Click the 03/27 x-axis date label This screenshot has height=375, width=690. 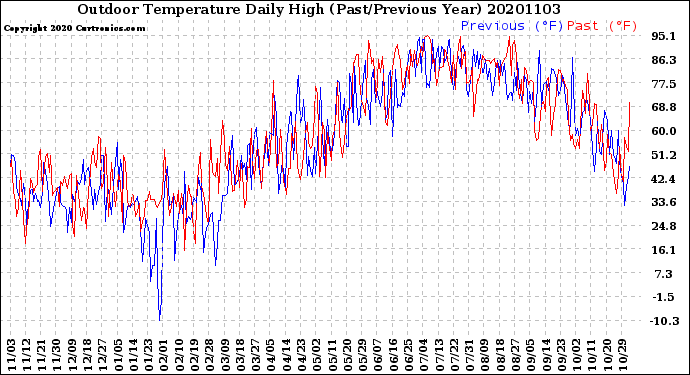click(x=255, y=355)
